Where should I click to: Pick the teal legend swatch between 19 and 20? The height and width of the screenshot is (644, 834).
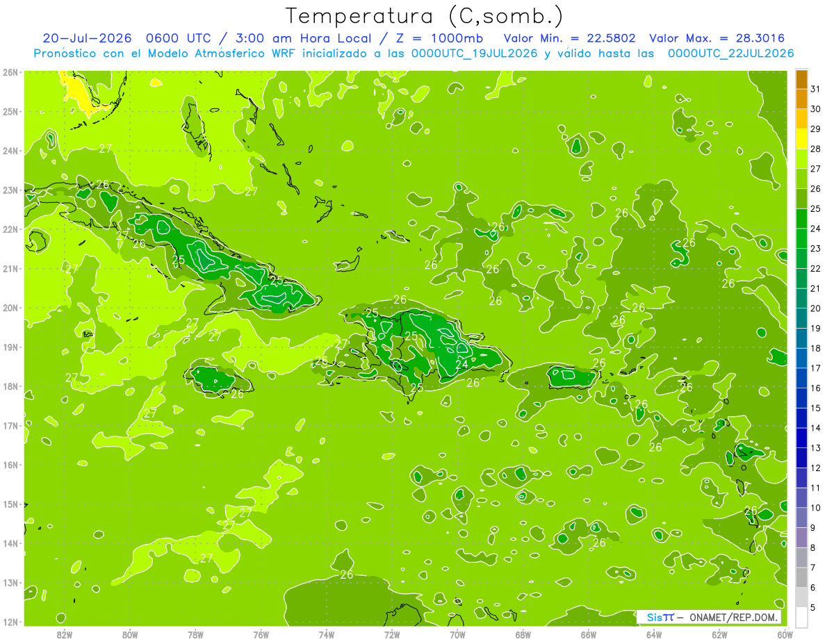[801, 318]
